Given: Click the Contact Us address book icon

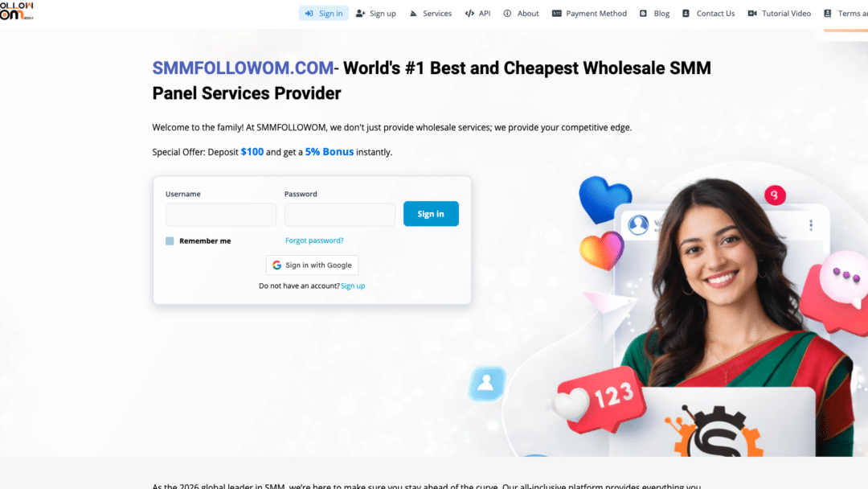Looking at the screenshot, I should (x=686, y=14).
